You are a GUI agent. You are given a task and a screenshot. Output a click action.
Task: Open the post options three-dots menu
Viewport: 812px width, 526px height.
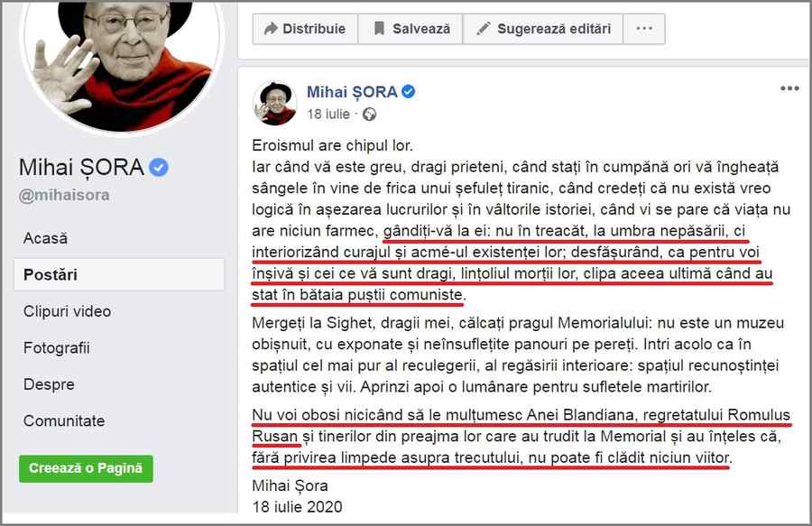tap(789, 88)
